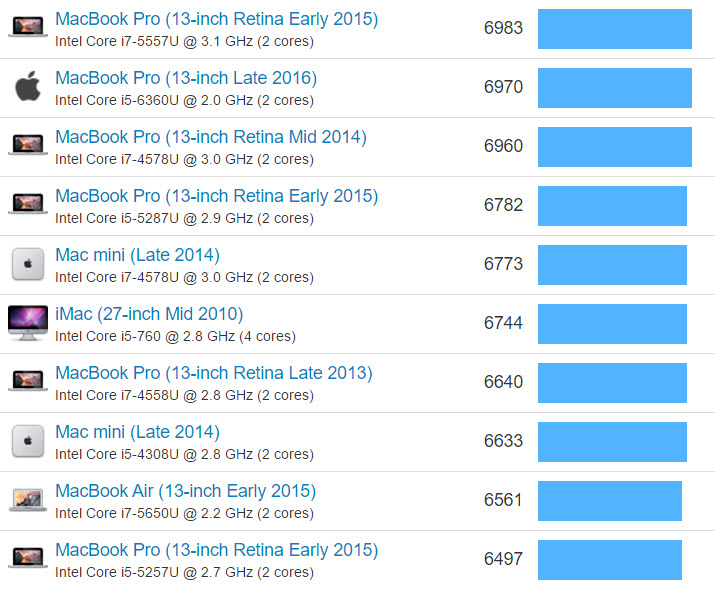
Task: Open MacBook Pro (13-inch Retina Late 2013) link
Action: 214,373
